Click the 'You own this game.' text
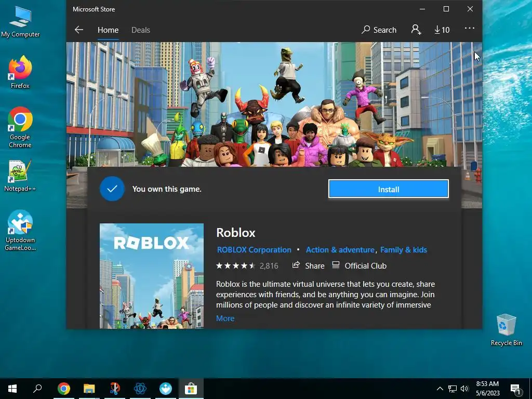This screenshot has width=532, height=399. [x=167, y=189]
